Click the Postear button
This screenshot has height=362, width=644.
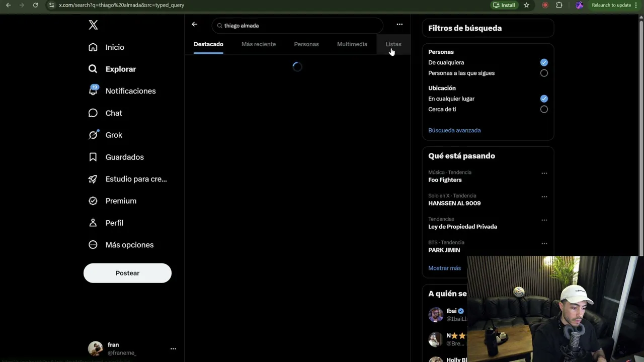pyautogui.click(x=127, y=273)
